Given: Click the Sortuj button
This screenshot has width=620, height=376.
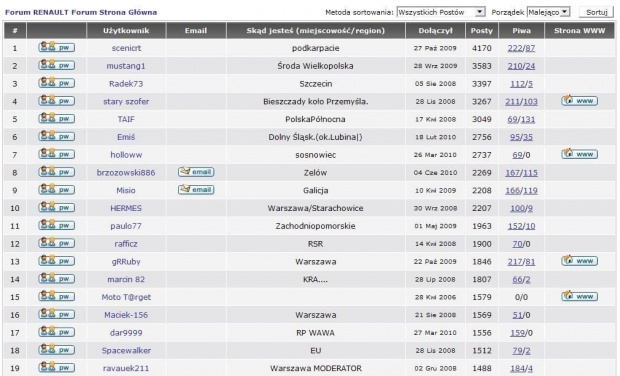Looking at the screenshot, I should click(x=597, y=12).
